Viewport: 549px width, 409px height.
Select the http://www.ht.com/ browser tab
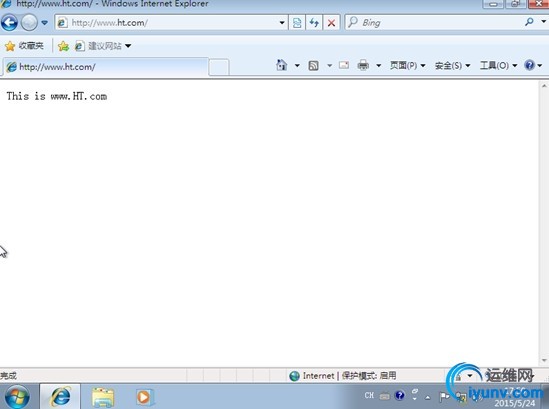pos(105,67)
